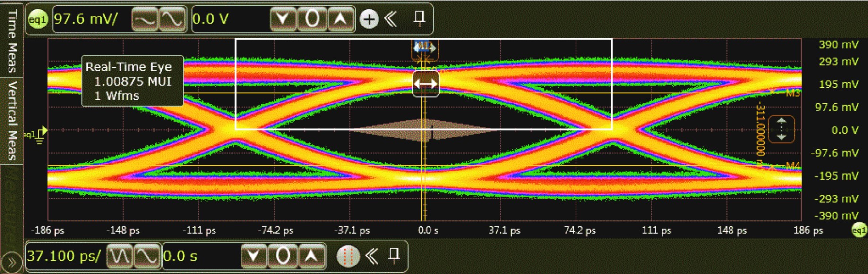Move vertical offset up with arrow
The height and width of the screenshot is (274, 868).
[x=340, y=19]
